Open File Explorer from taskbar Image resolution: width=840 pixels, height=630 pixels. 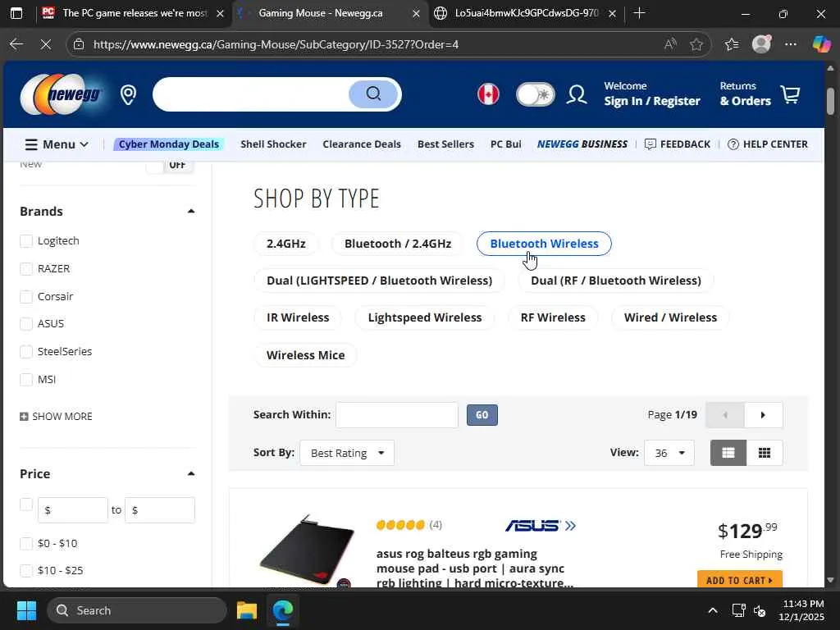247,610
